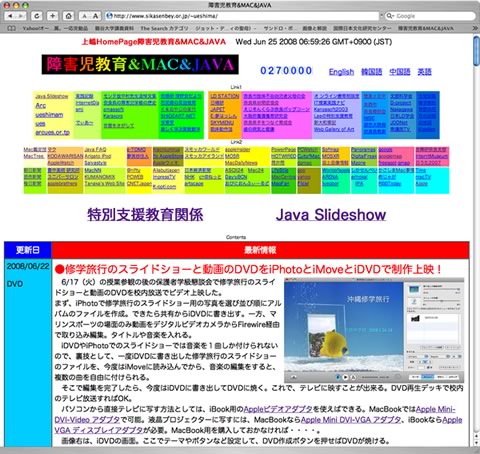Go forward with the Safari forward arrow
The width and height of the screenshot is (480, 454).
(x=21, y=16)
